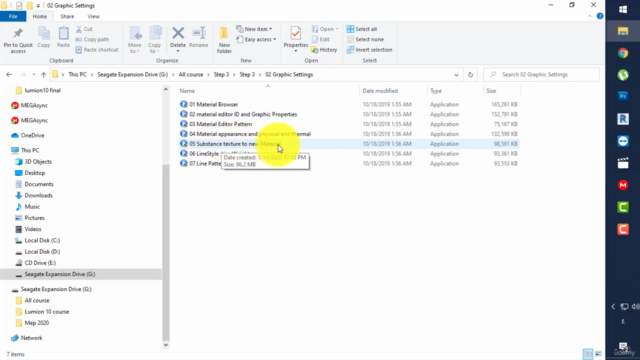
Task: Open the File tab
Action: [13, 16]
